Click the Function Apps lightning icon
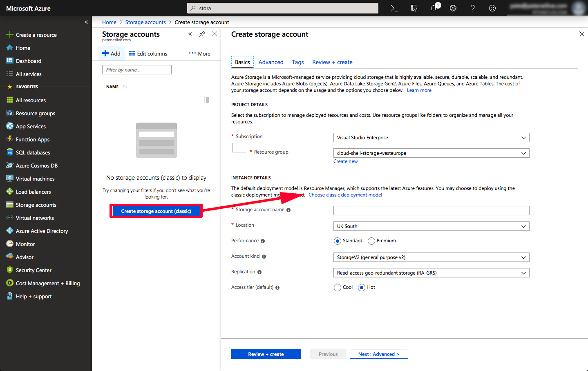The image size is (588, 371). point(10,139)
